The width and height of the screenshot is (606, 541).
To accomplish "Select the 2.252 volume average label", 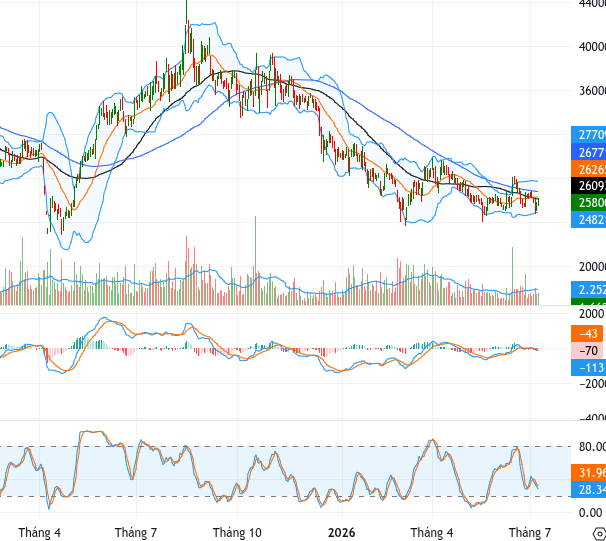I will click(x=589, y=289).
